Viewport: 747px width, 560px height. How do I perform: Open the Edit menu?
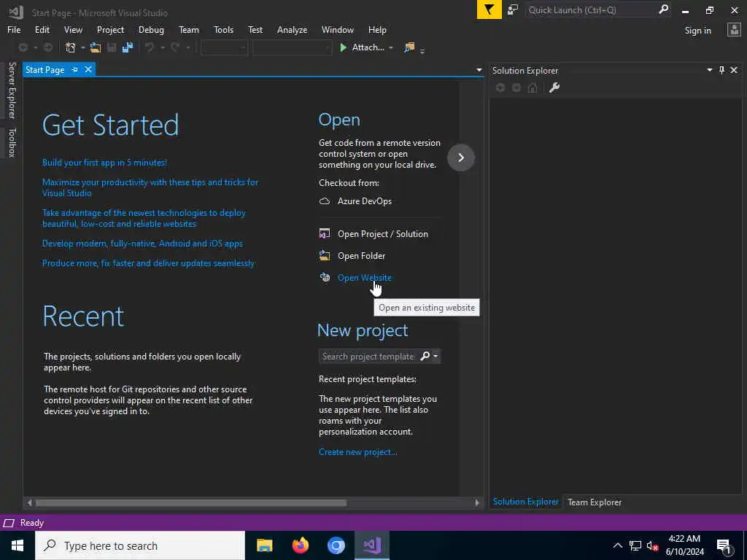pos(42,29)
